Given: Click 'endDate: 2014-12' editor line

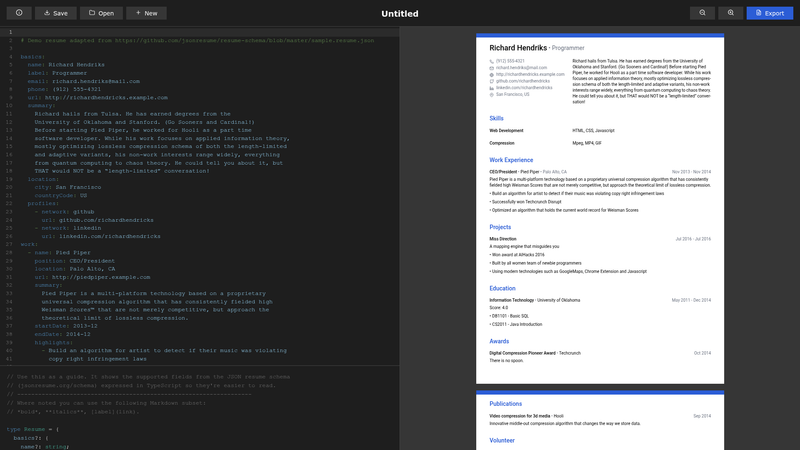Looking at the screenshot, I should 62,334.
